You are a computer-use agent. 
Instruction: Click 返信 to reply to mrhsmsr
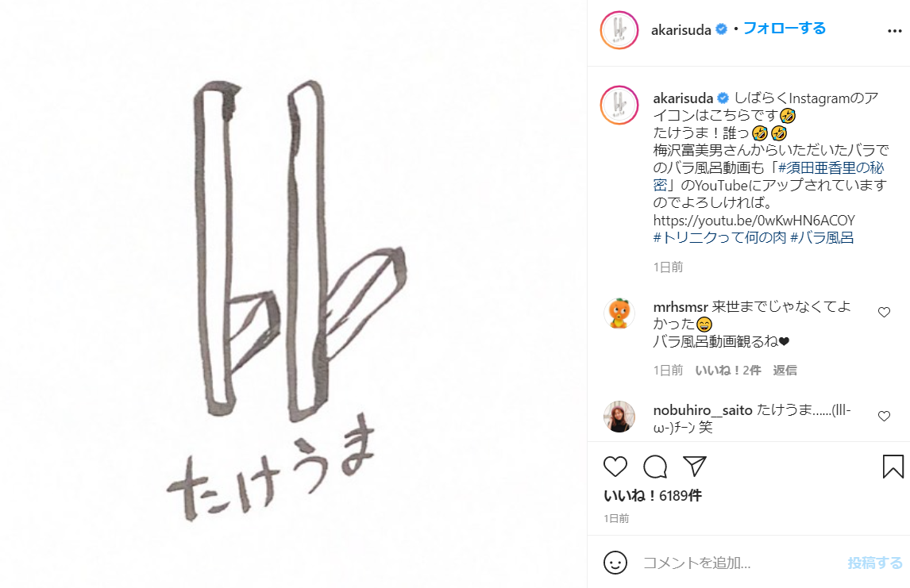(785, 370)
